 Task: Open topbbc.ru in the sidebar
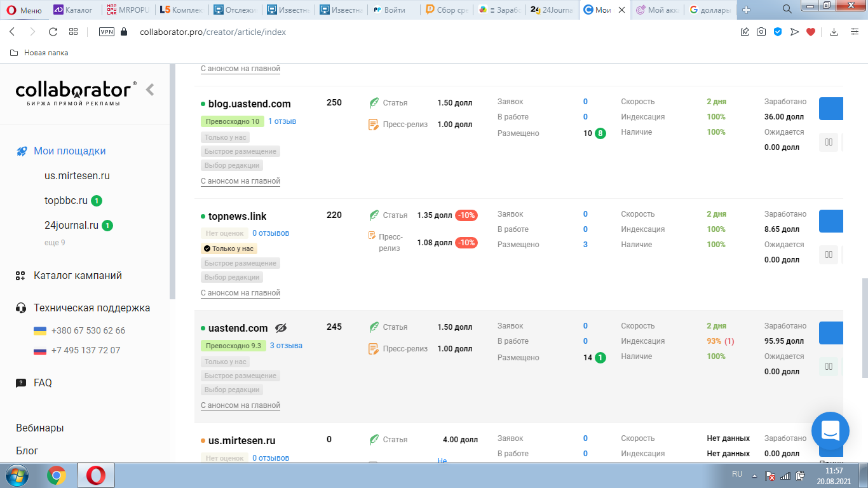pos(66,201)
